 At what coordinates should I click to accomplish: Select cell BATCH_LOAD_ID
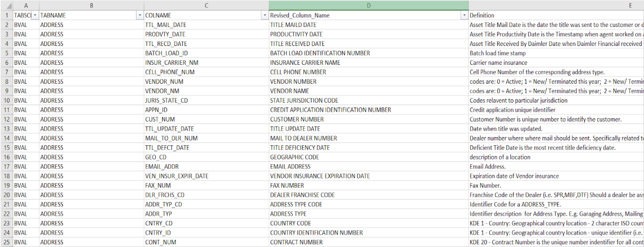206,53
